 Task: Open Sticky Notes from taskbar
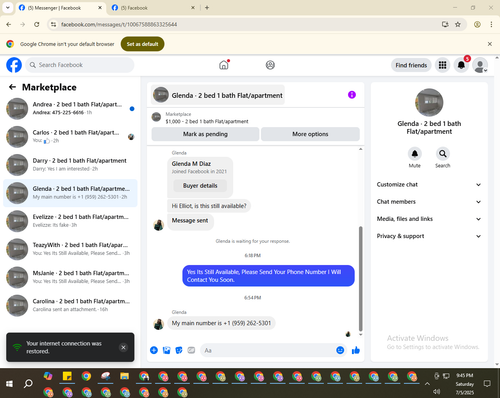pos(67,376)
